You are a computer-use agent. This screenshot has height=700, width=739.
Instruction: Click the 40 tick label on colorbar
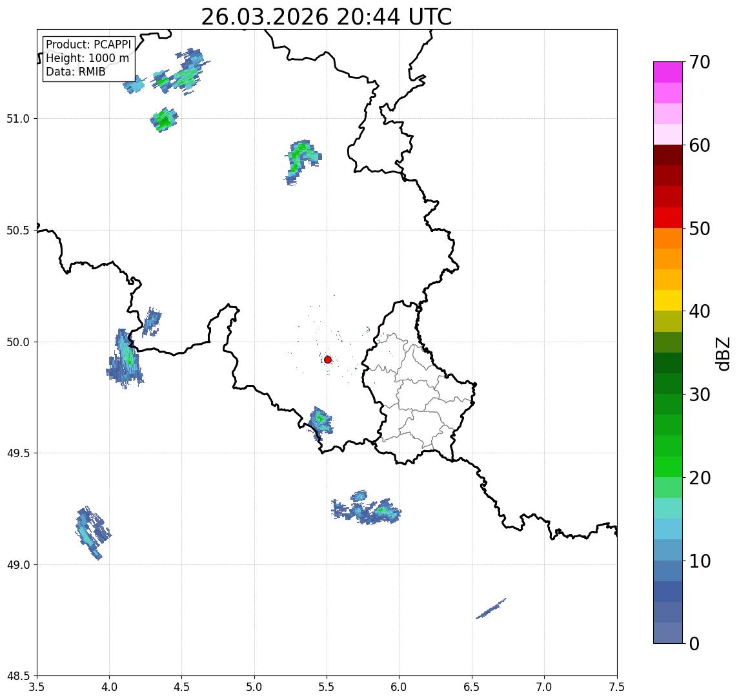coord(700,311)
